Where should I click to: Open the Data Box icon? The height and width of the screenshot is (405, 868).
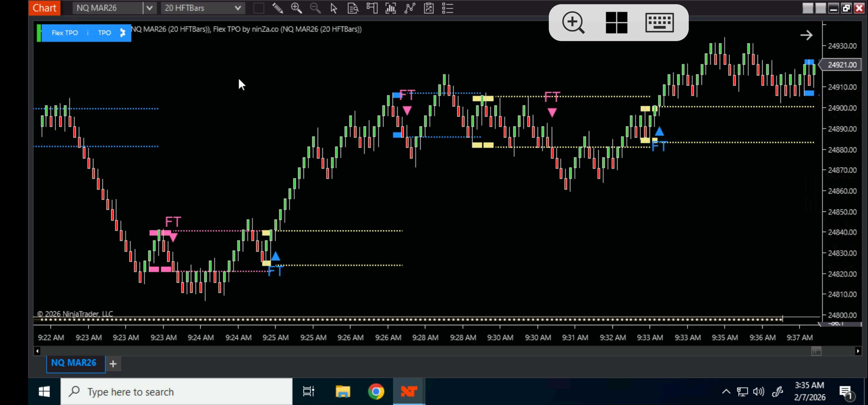click(353, 8)
